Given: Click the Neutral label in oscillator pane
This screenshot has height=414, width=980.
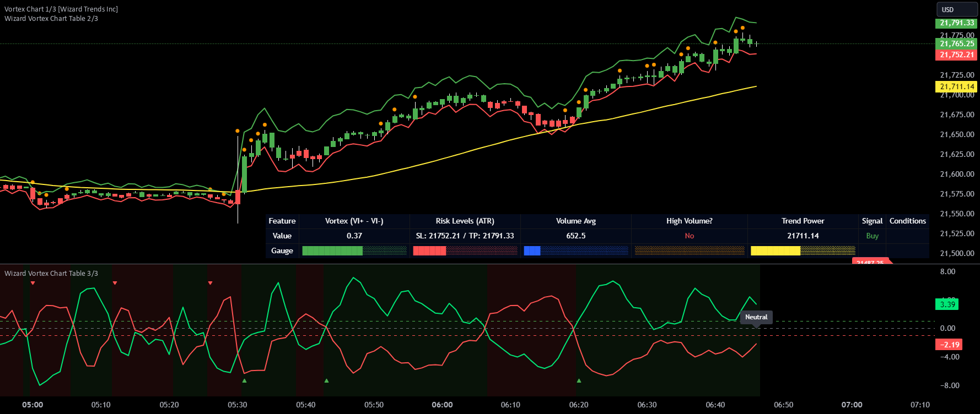Looking at the screenshot, I should tap(756, 317).
